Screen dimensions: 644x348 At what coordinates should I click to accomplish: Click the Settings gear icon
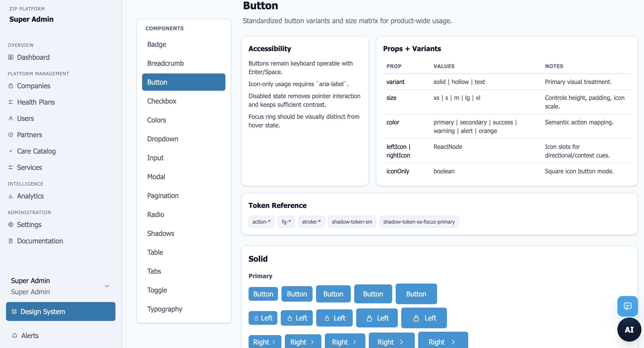[x=11, y=225]
